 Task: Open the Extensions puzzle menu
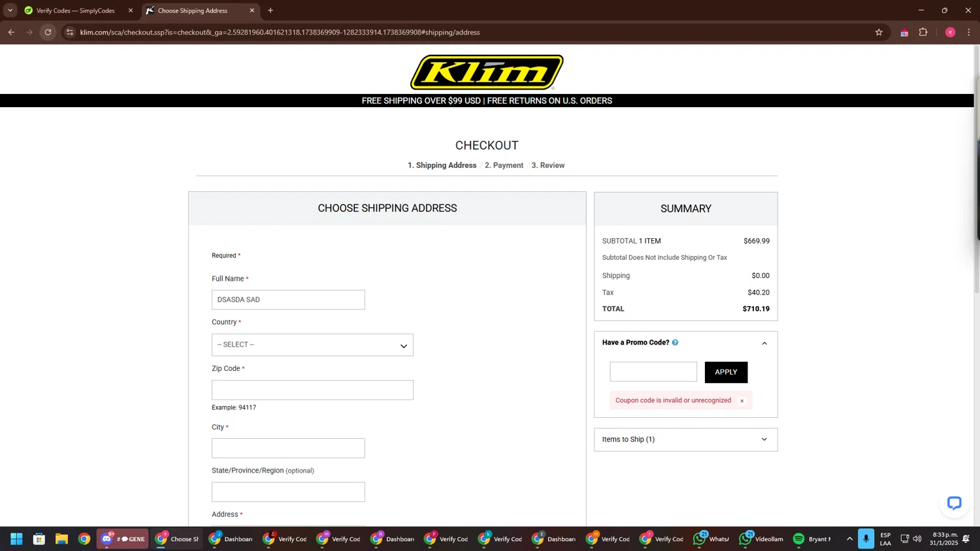[923, 32]
